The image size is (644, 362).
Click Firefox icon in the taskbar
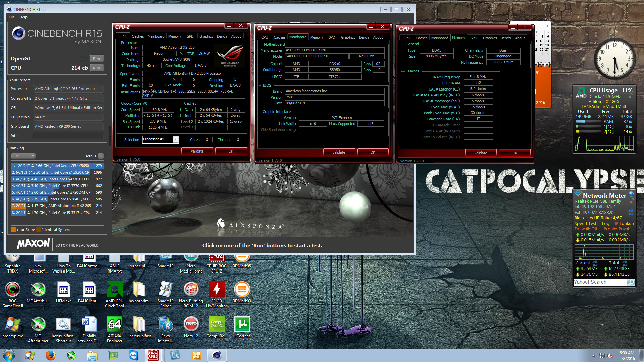(x=51, y=355)
